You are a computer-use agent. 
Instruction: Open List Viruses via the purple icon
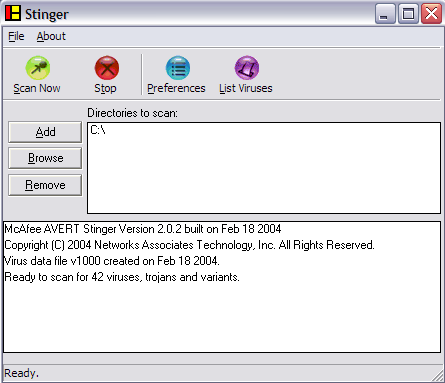pyautogui.click(x=247, y=68)
